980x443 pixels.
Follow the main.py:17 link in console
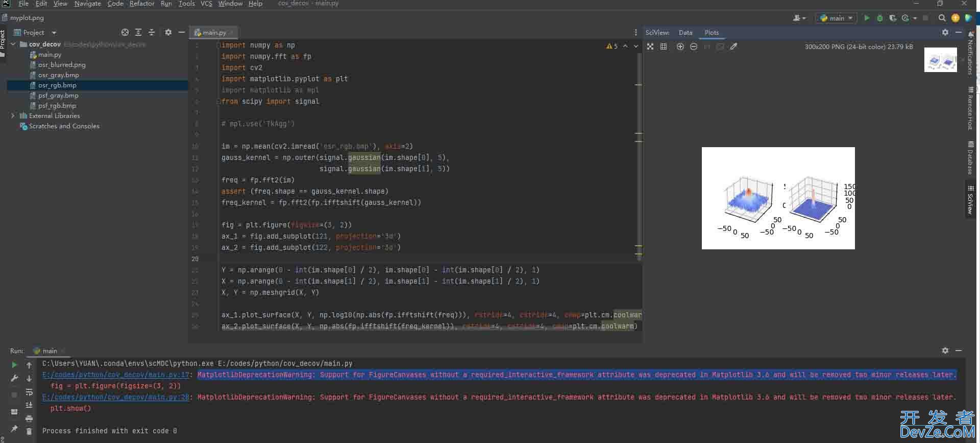point(116,375)
